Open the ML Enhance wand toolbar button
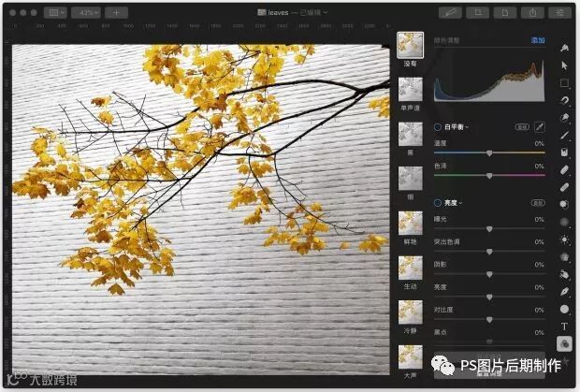 (x=450, y=12)
